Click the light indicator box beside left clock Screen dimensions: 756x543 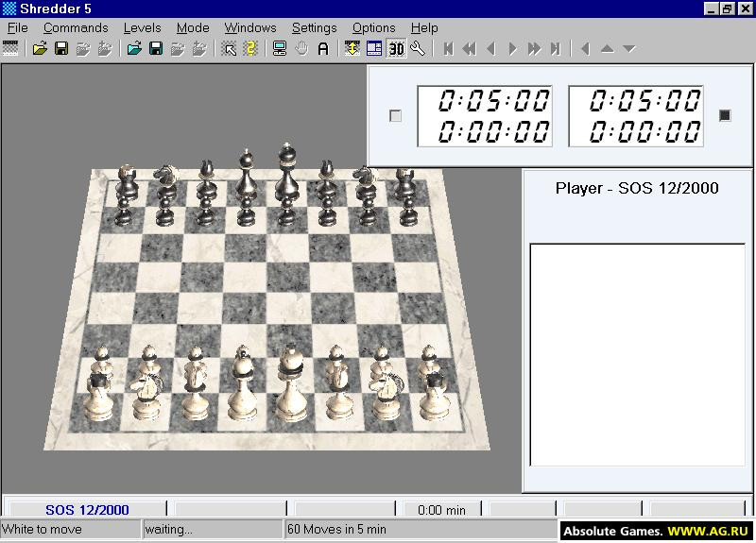[395, 115]
